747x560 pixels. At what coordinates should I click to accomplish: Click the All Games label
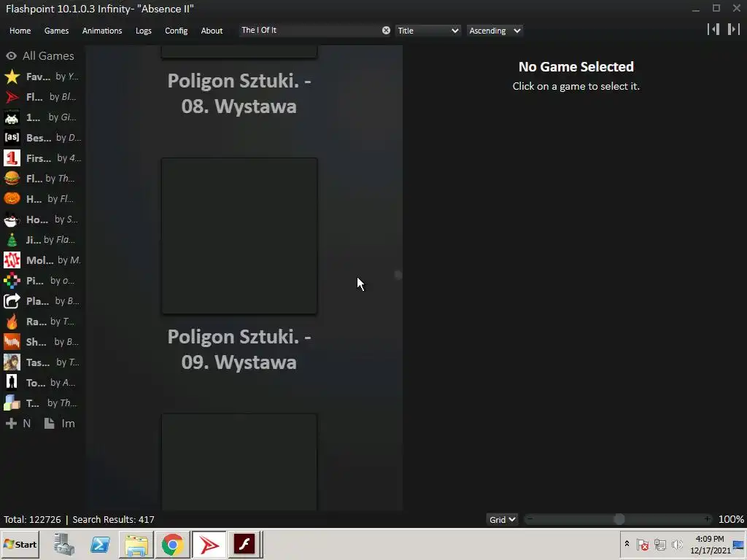(x=48, y=55)
